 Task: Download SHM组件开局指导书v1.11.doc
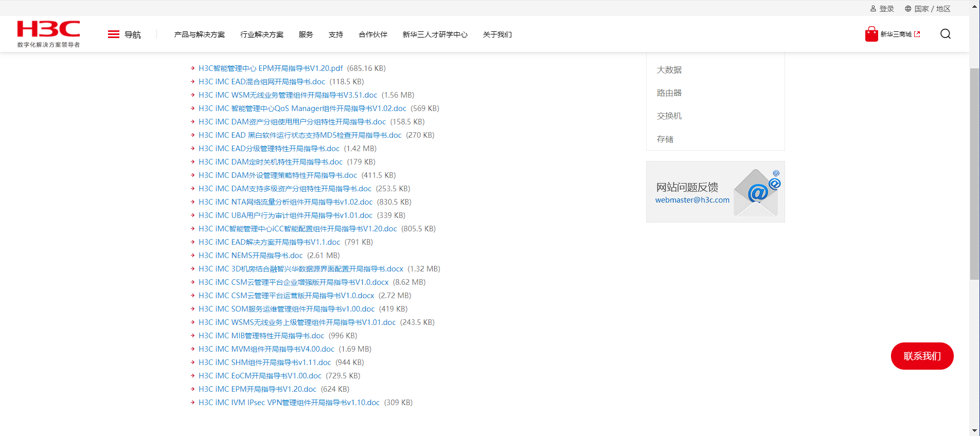[265, 362]
